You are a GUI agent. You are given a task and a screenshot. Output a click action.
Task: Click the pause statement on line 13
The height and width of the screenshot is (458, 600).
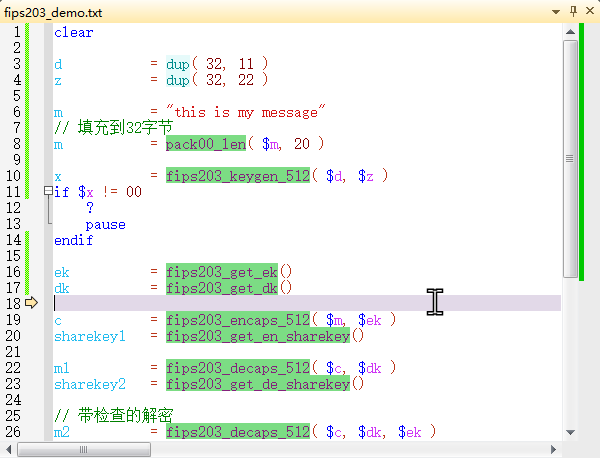pyautogui.click(x=105, y=224)
